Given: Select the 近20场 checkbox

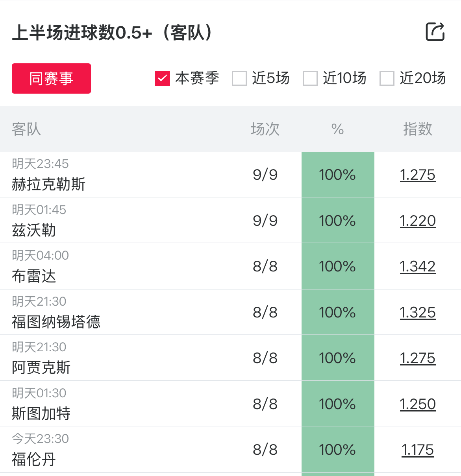Looking at the screenshot, I should tap(387, 78).
